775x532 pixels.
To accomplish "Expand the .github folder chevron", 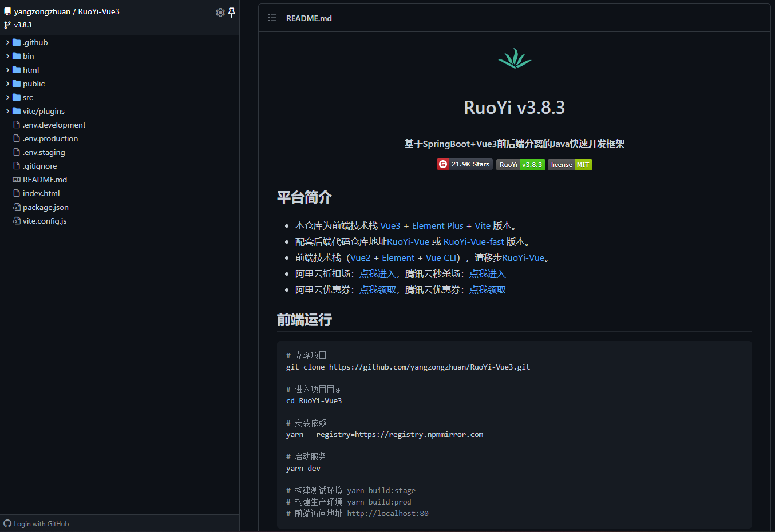I will 7,42.
